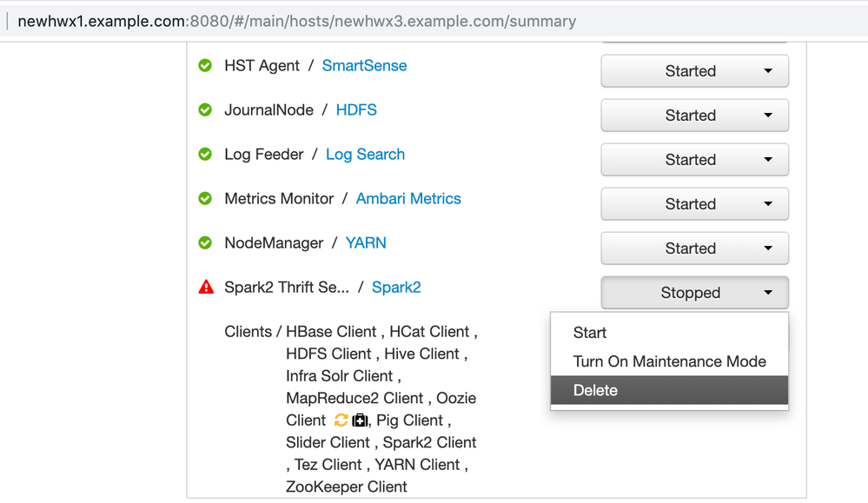
Task: Click the maintenance medkit icon near Oozie Client
Action: [x=360, y=420]
